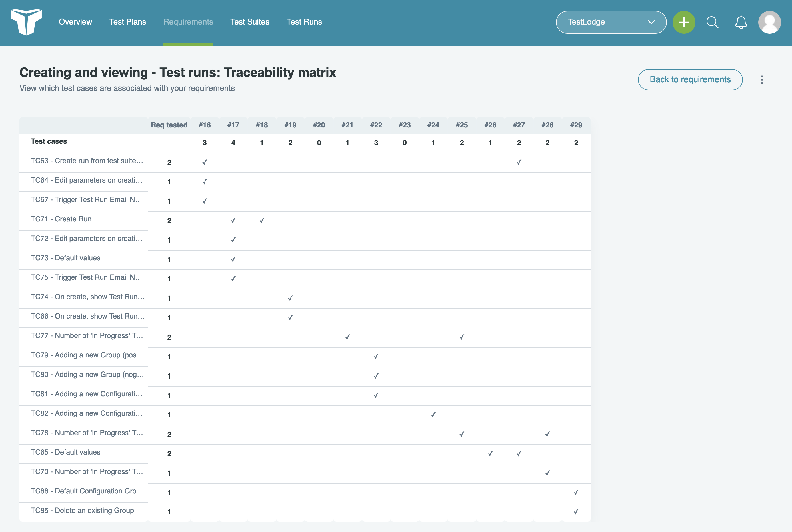Open test case TC85 - Delete an existing Group
Viewport: 792px width, 532px height.
pos(82,511)
